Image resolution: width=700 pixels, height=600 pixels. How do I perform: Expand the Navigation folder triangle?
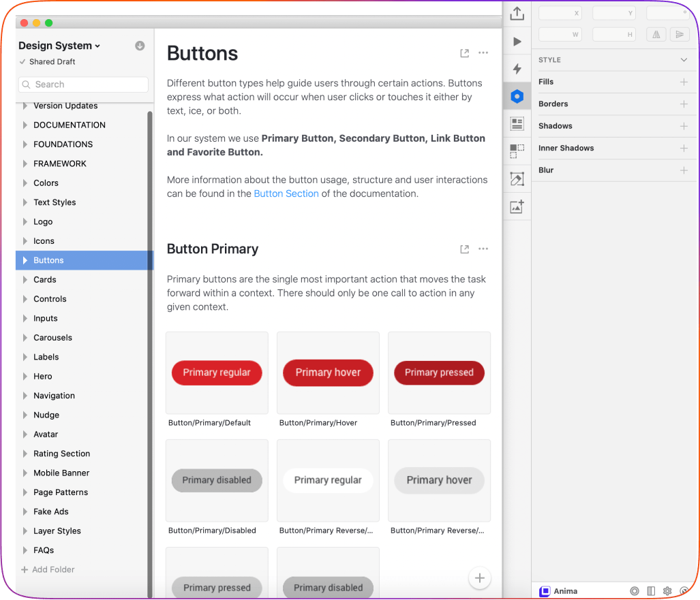pyautogui.click(x=25, y=396)
